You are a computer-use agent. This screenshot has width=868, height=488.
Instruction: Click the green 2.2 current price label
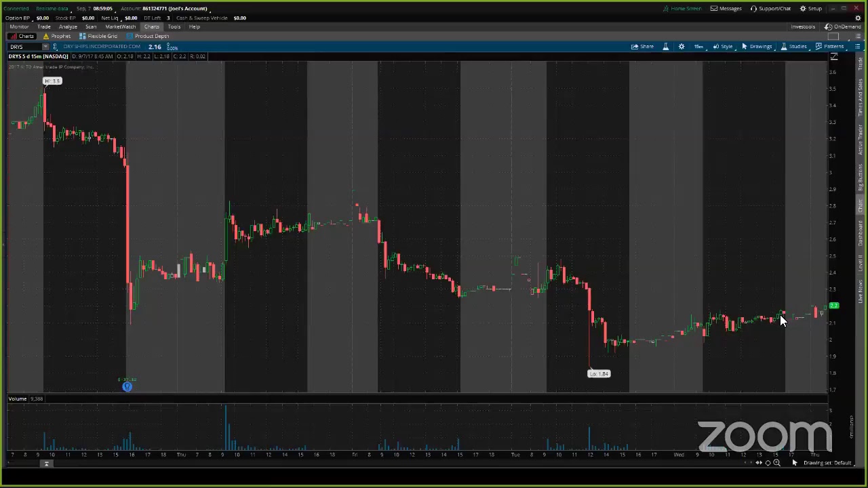coord(834,306)
